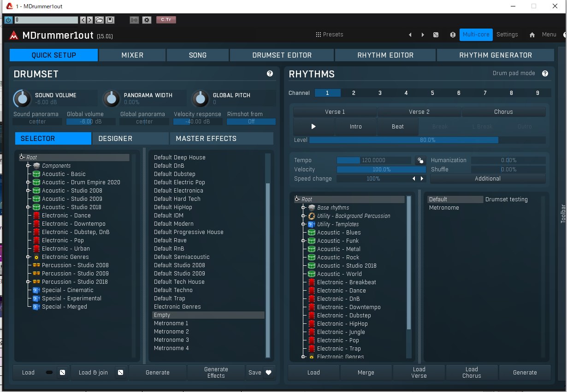Select previous preset arrow next to Presets
567x392 pixels.
point(410,35)
